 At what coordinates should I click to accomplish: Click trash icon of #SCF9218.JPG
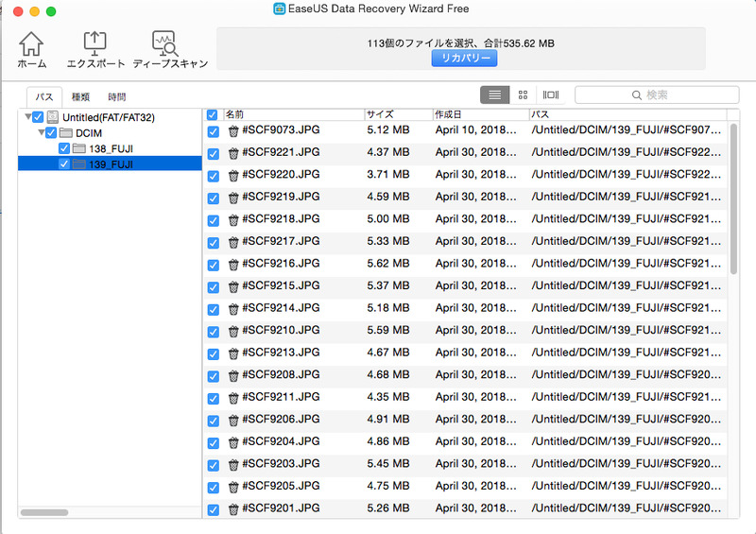pos(233,220)
